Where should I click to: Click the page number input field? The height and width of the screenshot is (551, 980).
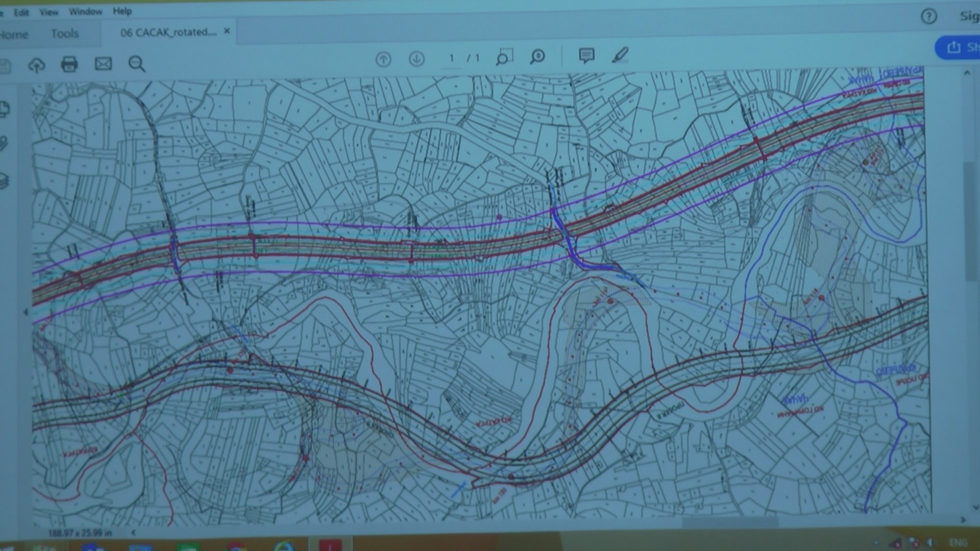coord(451,58)
